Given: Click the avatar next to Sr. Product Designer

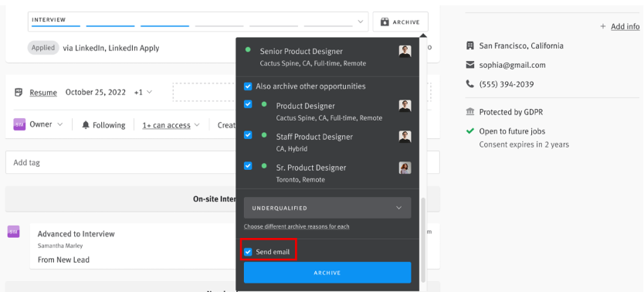Looking at the screenshot, I should click(x=405, y=168).
